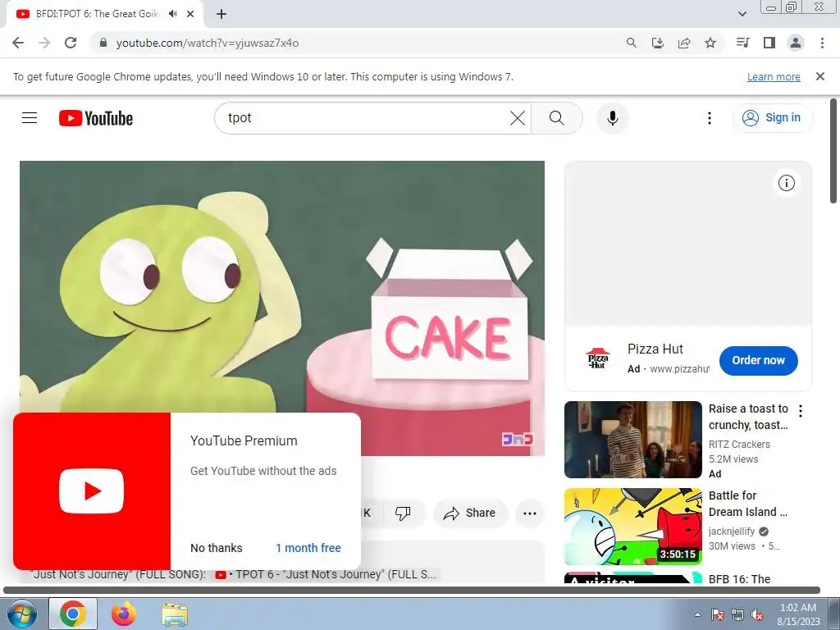Open the YouTube hamburger guide menu
Viewport: 840px width, 630px height.
tap(30, 118)
